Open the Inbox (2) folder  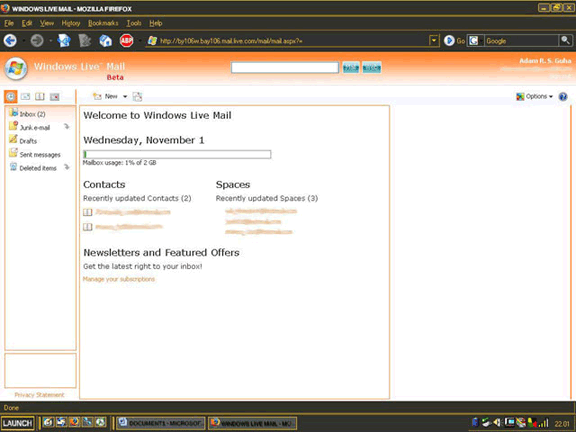28,114
